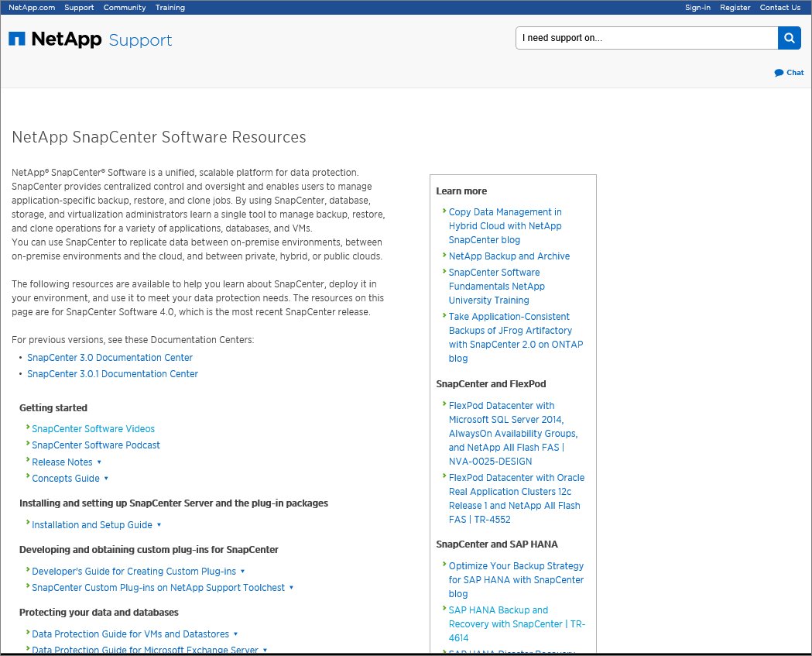This screenshot has width=812, height=656.
Task: Open Training in top bar
Action: 170,7
